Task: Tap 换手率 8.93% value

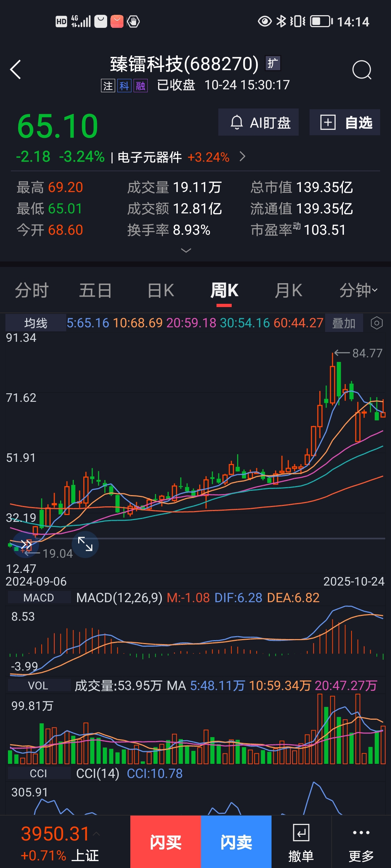Action: (x=192, y=230)
